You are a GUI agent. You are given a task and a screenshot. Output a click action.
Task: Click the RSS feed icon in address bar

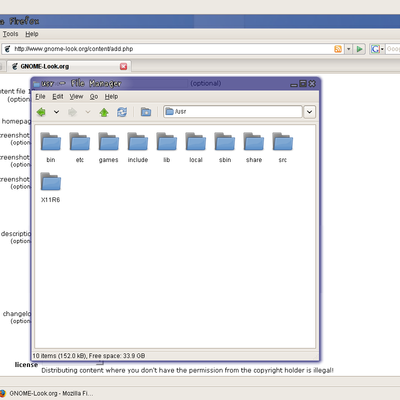click(x=338, y=49)
